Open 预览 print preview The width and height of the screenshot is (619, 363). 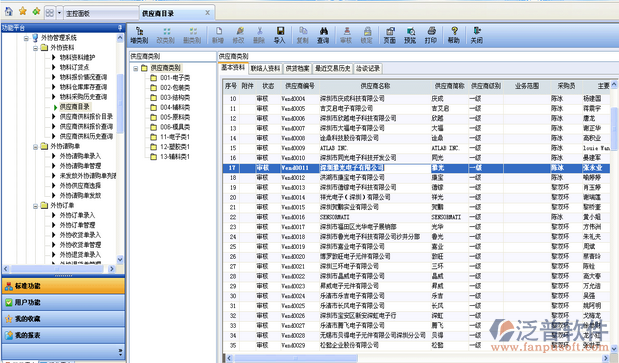click(410, 35)
